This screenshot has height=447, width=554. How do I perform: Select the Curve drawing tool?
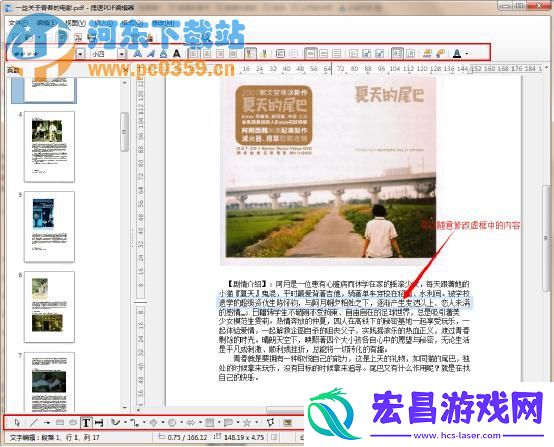coord(116,422)
